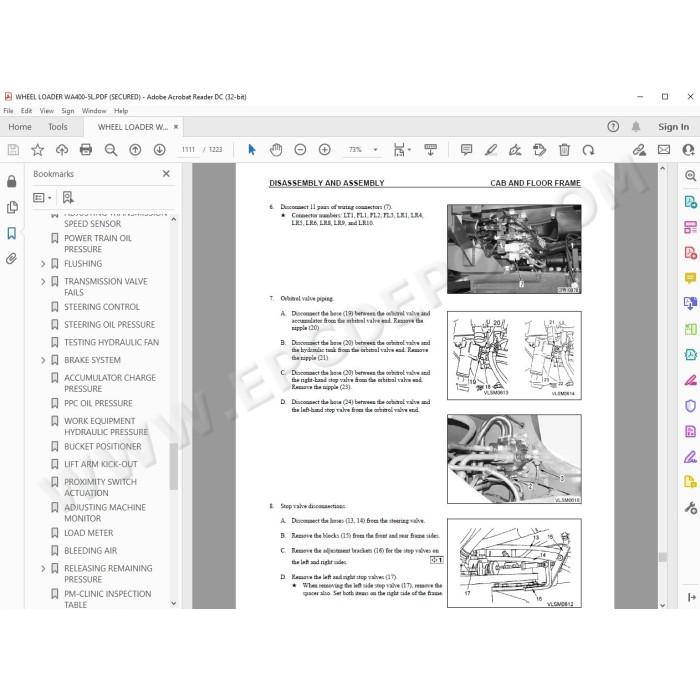Open the Sign document tool

[515, 150]
